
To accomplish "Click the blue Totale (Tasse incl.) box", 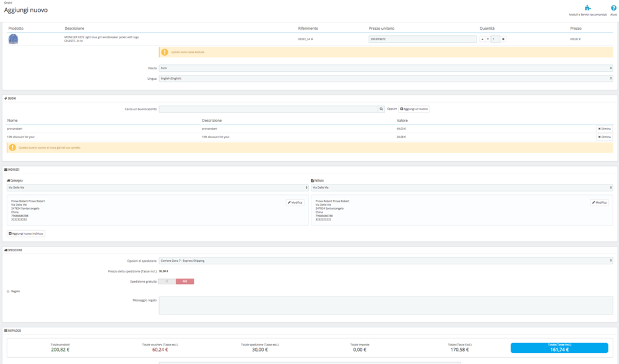I will [x=559, y=348].
